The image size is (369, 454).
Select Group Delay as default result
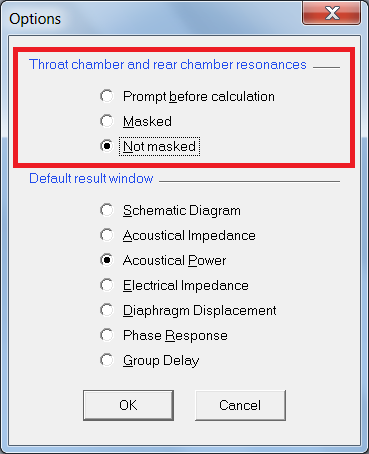[x=107, y=360]
